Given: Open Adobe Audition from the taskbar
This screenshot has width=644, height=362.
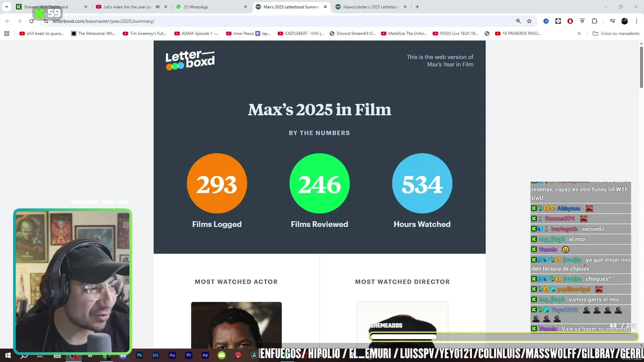Looking at the screenshot, I should pyautogui.click(x=172, y=355).
